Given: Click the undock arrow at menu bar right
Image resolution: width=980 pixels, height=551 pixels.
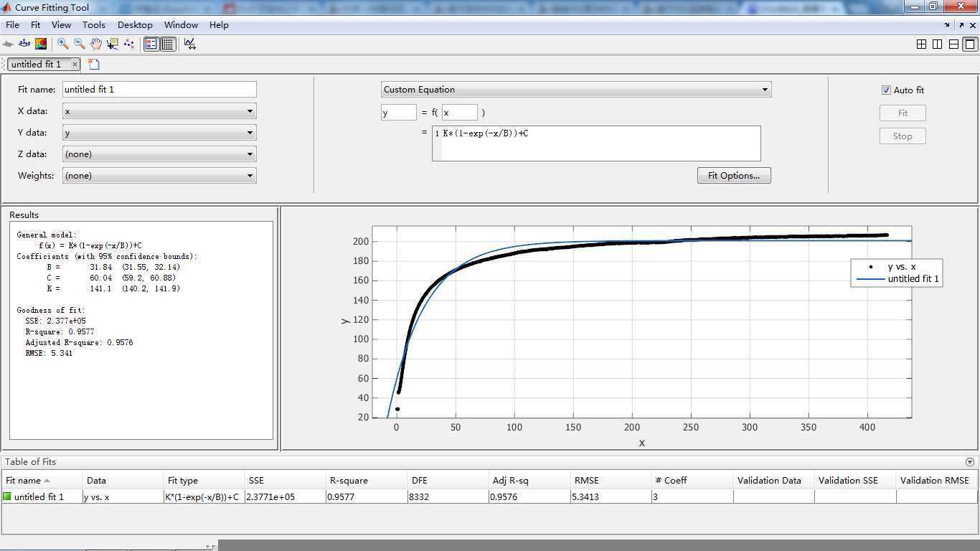Looking at the screenshot, I should click(x=961, y=25).
